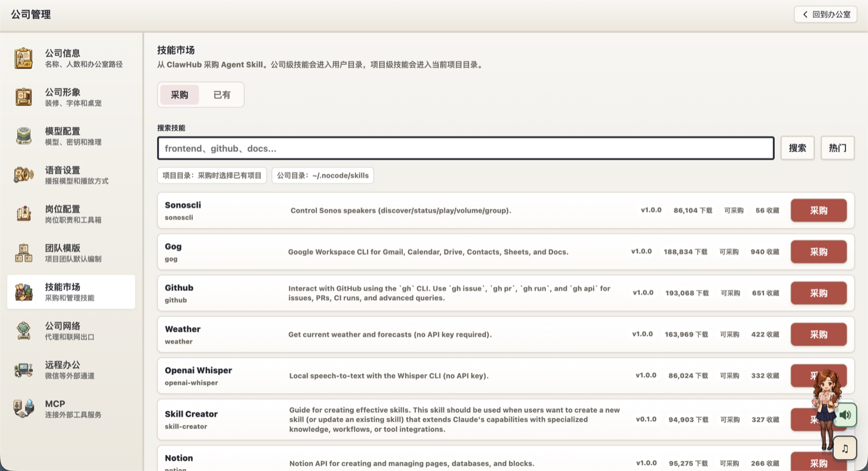Open the 团队模版 icon

click(23, 253)
